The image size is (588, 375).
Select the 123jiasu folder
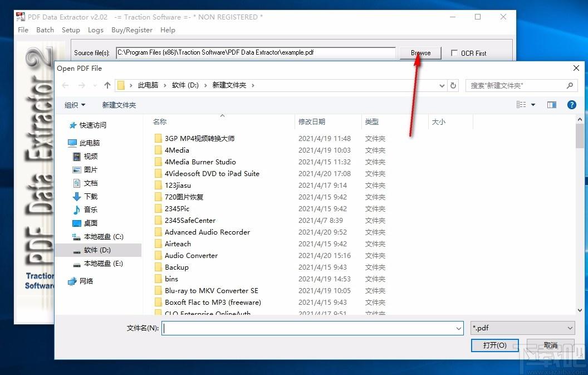(178, 186)
